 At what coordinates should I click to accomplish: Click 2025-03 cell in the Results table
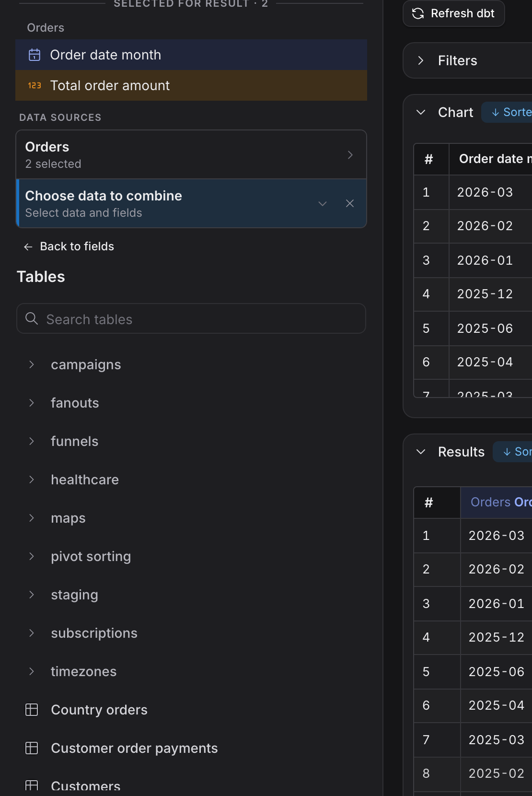pyautogui.click(x=497, y=740)
